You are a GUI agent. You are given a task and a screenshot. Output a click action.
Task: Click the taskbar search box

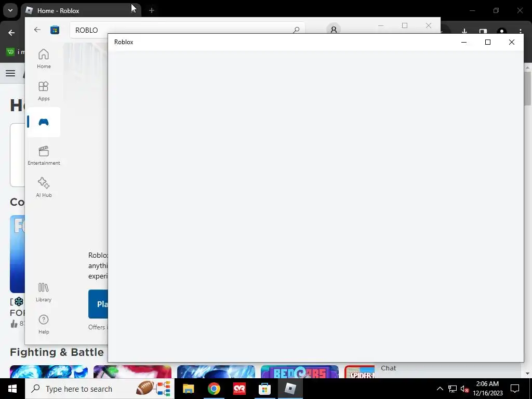99,389
